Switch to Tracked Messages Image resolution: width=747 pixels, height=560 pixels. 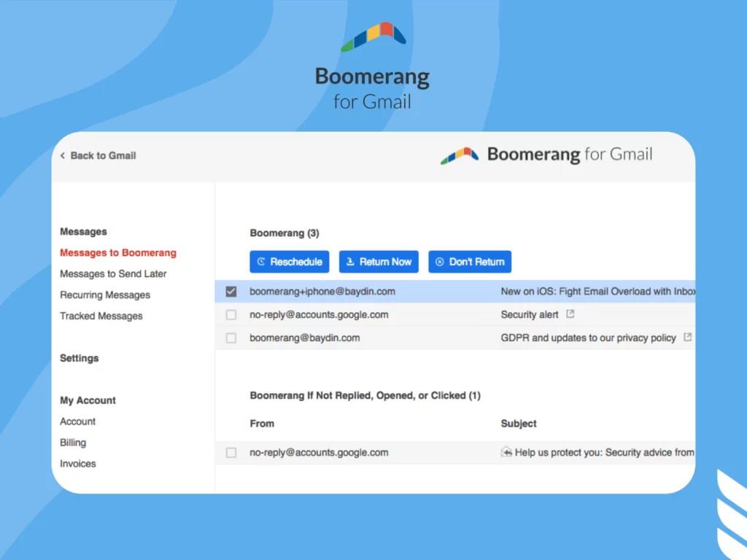click(101, 316)
